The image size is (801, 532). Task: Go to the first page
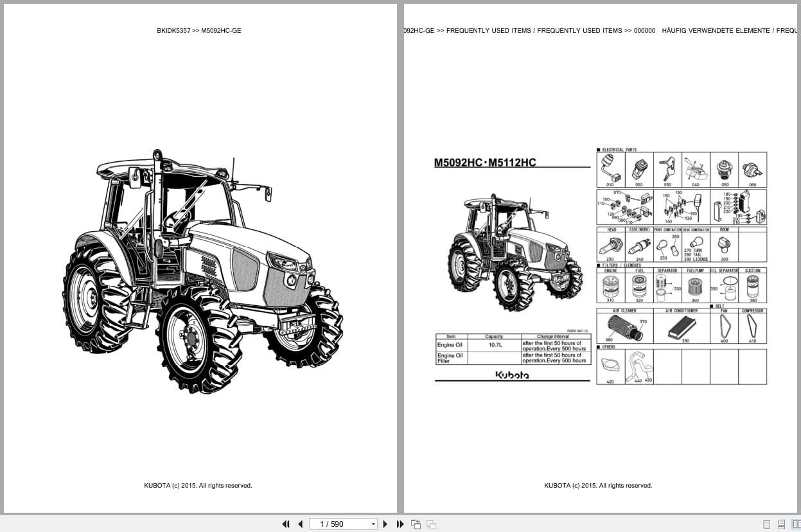[286, 524]
